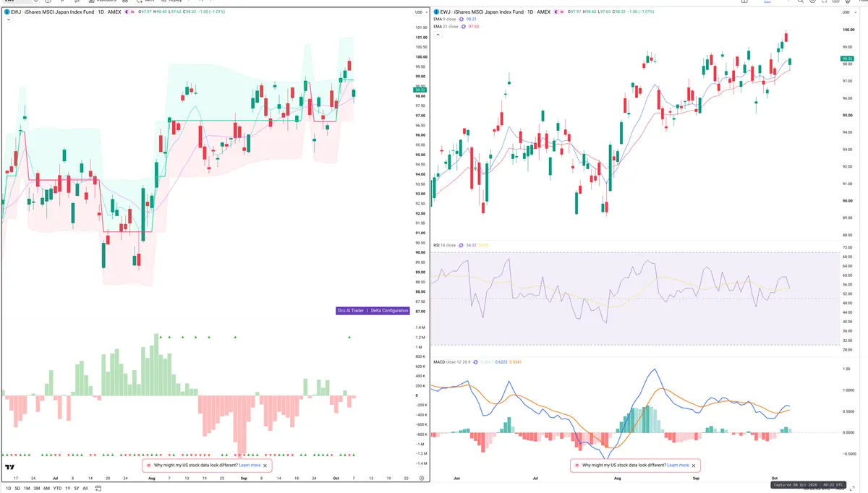Collapse the left chart indicator legend chevron
The image size is (868, 493).
(x=9, y=20)
